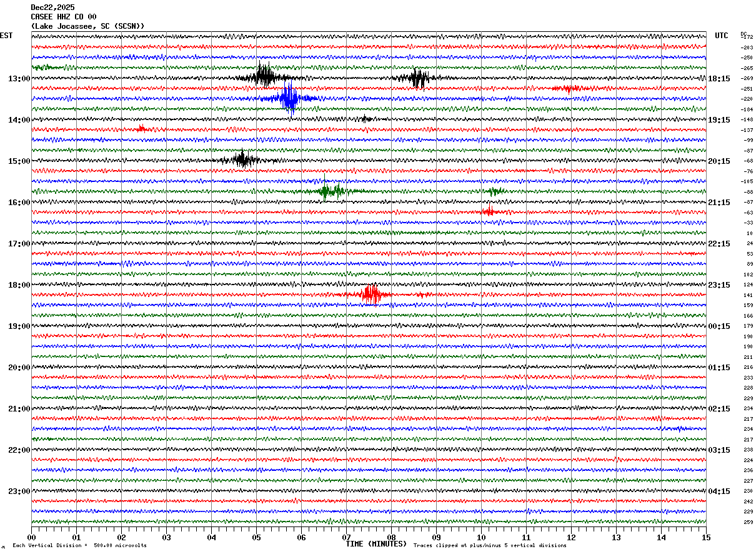Click the 18:15 UTC time label
This screenshot has height=554, width=756.
tap(719, 79)
